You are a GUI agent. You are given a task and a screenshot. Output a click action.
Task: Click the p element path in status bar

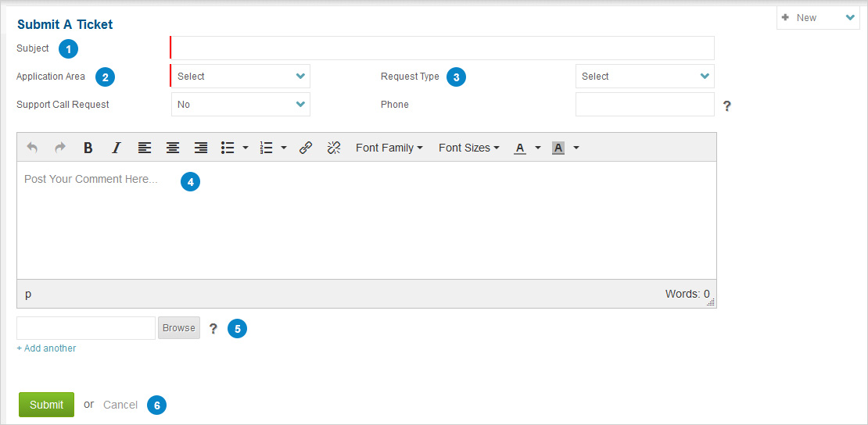coord(28,295)
